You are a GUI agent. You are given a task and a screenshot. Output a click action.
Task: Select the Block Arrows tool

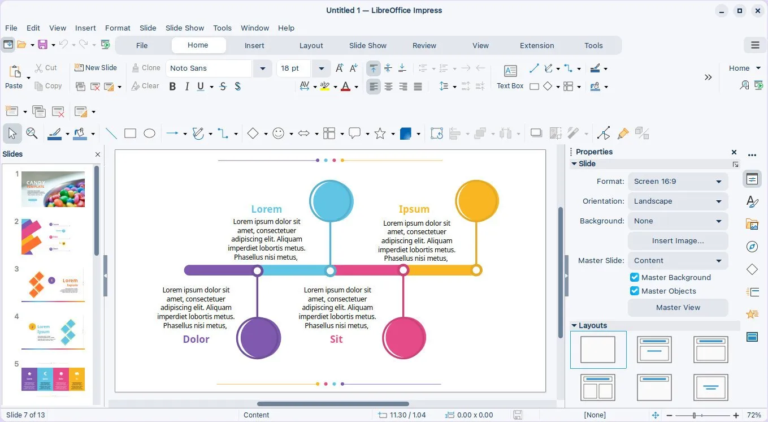click(304, 133)
